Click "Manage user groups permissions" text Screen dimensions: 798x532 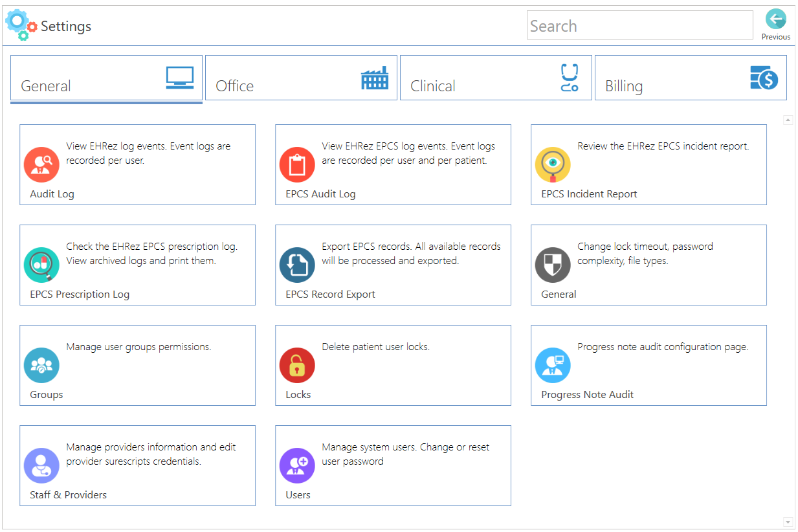click(x=139, y=347)
